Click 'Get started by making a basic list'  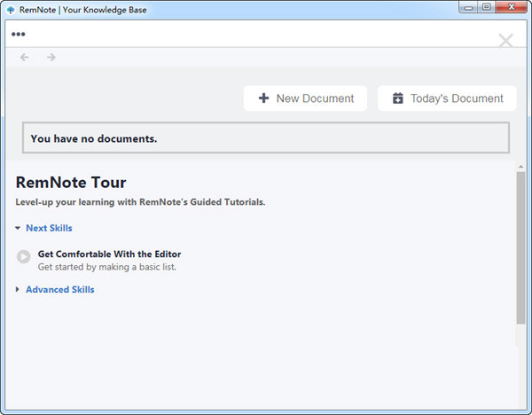[106, 266]
